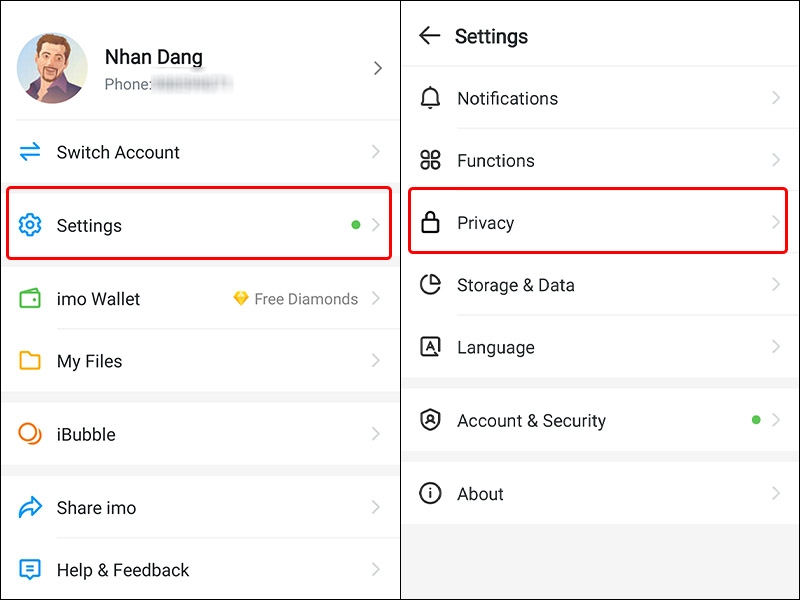Click the chevron on My Files row
The image size is (800, 600).
point(376,360)
